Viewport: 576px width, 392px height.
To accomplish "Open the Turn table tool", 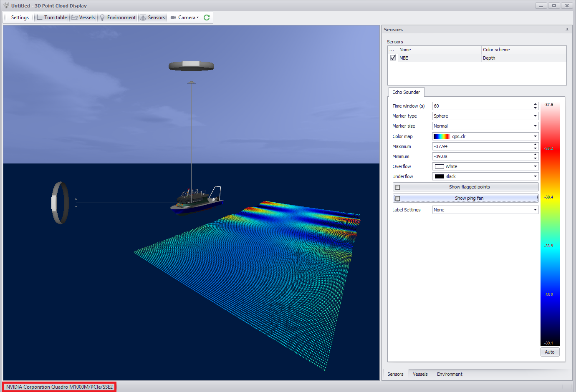I will point(51,18).
